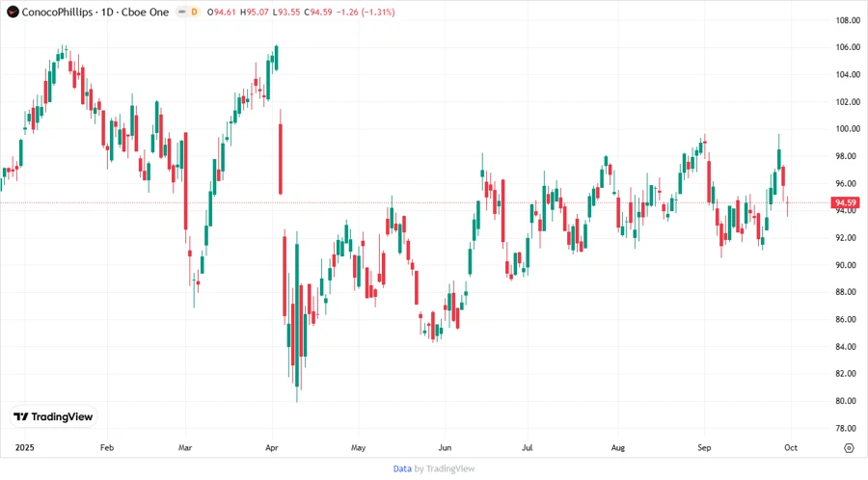
Task: Open chart settings via hexagon gear icon
Action: click(849, 448)
